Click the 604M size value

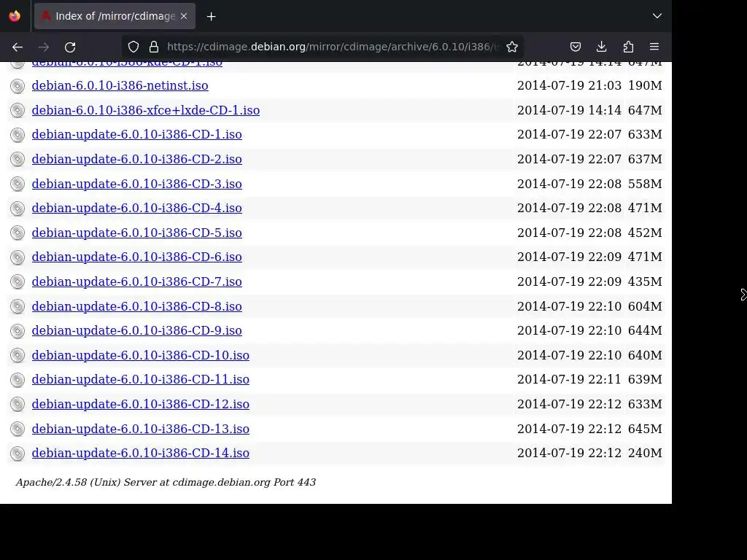(645, 306)
